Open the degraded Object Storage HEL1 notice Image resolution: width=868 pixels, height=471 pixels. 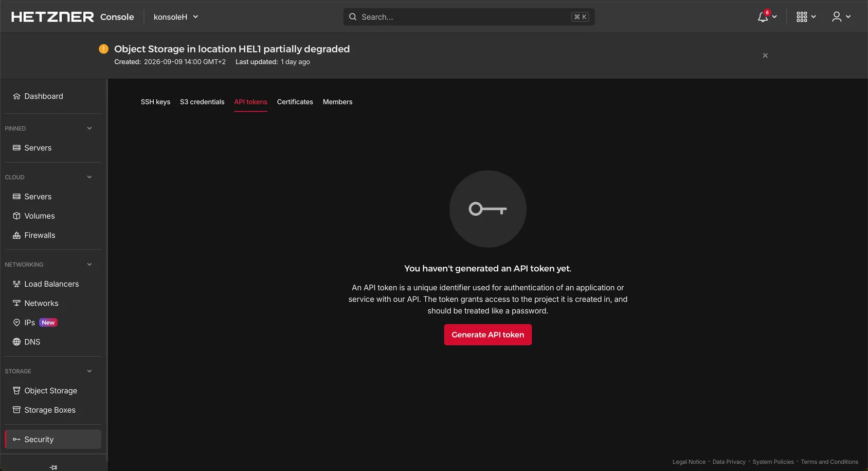coord(232,49)
